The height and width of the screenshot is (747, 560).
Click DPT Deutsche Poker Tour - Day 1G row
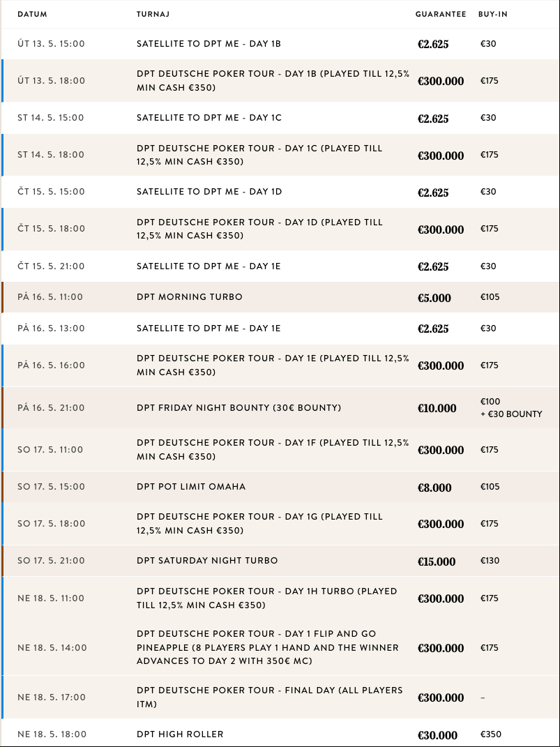[280, 524]
